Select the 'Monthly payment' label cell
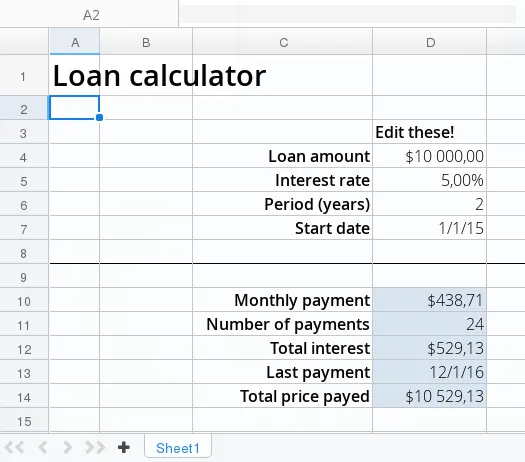Image resolution: width=525 pixels, height=462 pixels. click(x=283, y=300)
